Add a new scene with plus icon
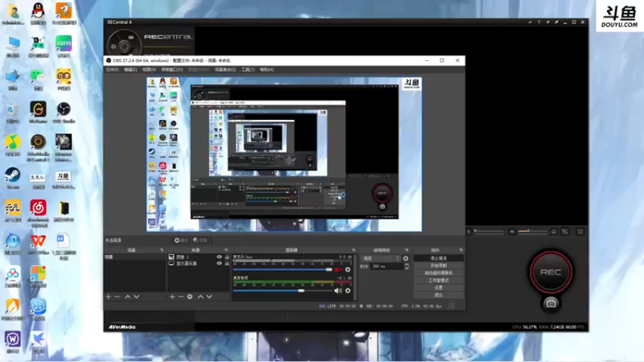This screenshot has width=644, height=362. pos(109,296)
